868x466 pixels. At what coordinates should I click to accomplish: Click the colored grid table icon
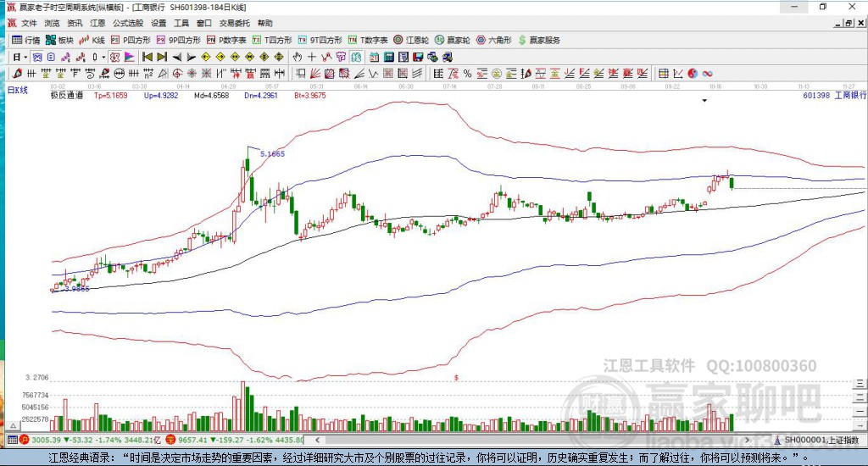click(663, 74)
